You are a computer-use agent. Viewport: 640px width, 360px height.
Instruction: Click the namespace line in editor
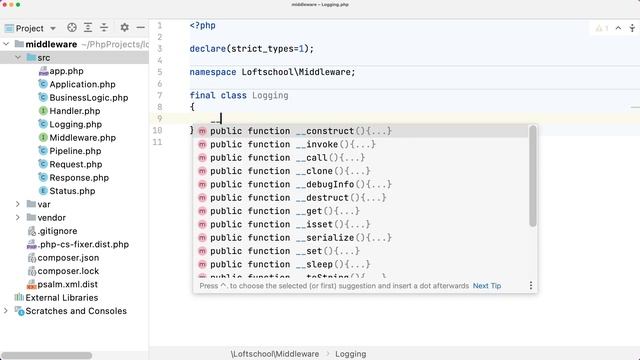click(x=272, y=72)
